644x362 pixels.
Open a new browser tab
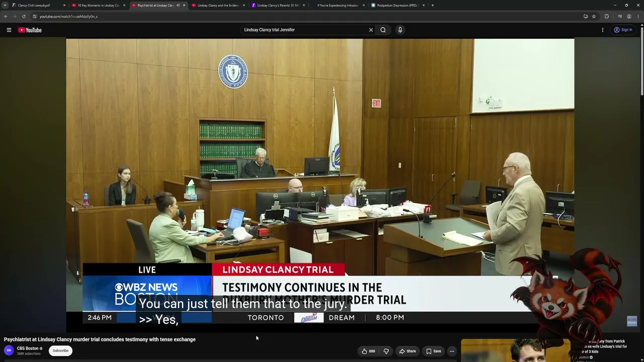433,6
